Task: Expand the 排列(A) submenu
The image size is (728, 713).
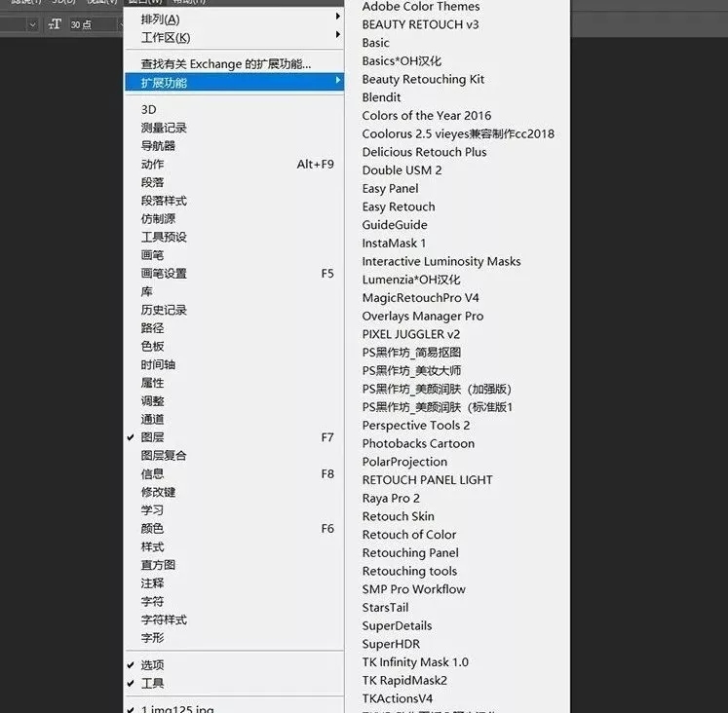Action: (235, 19)
